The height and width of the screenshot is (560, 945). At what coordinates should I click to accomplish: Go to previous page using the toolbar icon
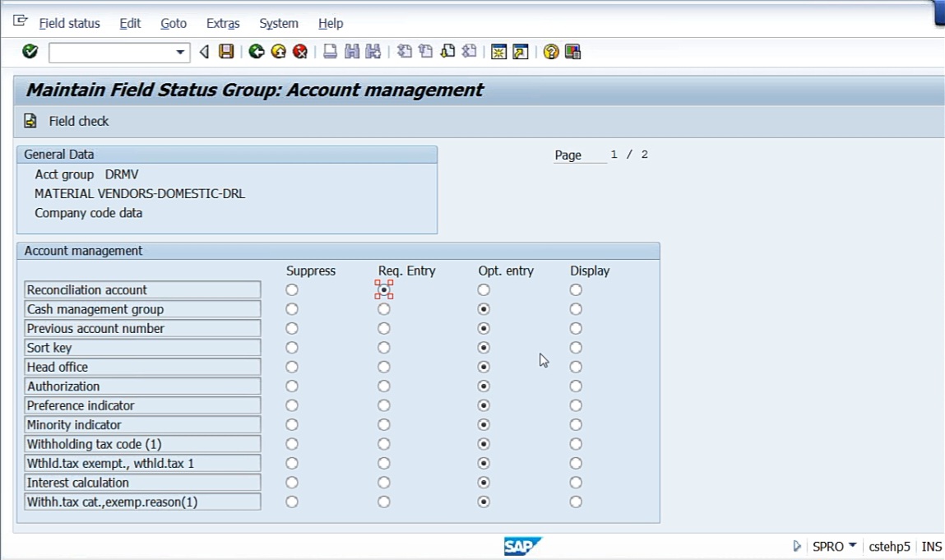[x=425, y=52]
